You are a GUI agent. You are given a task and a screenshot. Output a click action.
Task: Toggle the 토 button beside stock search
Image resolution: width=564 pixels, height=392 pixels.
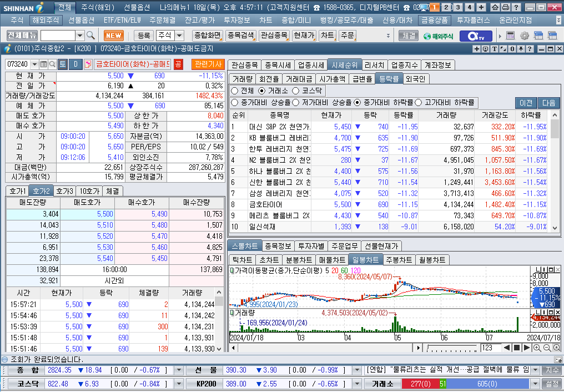(x=63, y=64)
